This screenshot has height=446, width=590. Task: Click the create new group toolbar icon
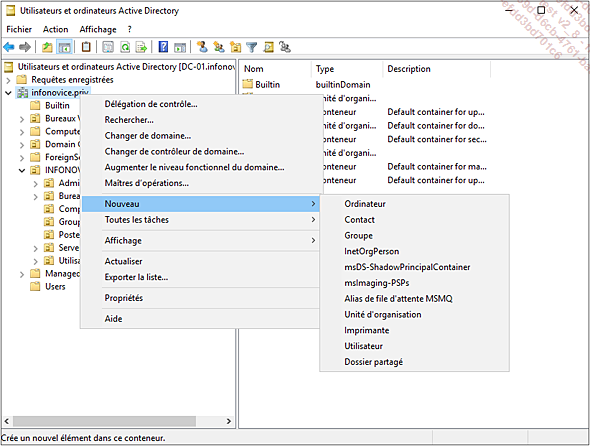point(219,47)
